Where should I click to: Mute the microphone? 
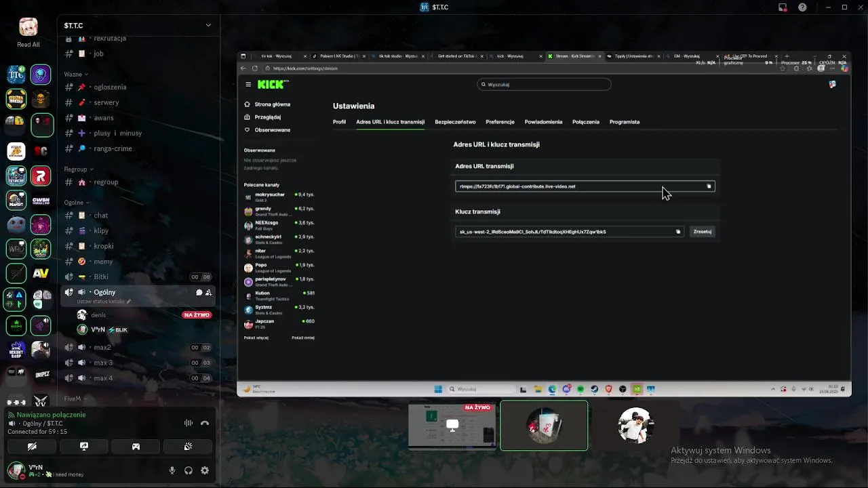point(172,470)
